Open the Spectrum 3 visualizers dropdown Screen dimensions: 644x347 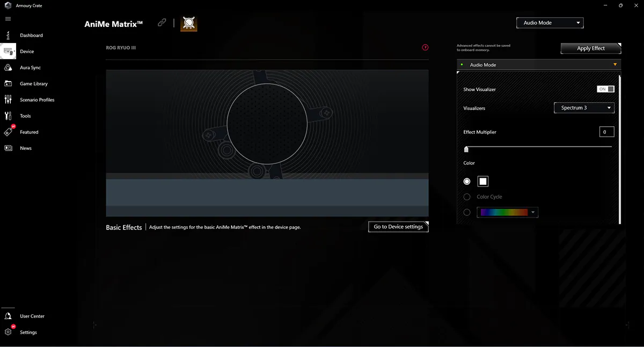pyautogui.click(x=584, y=108)
